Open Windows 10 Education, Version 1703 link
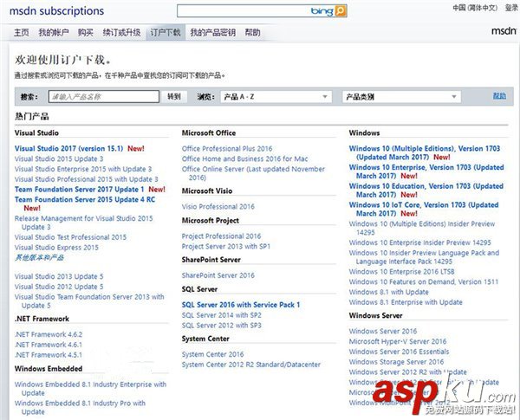Viewport: 520px width, 420px height. [x=426, y=191]
